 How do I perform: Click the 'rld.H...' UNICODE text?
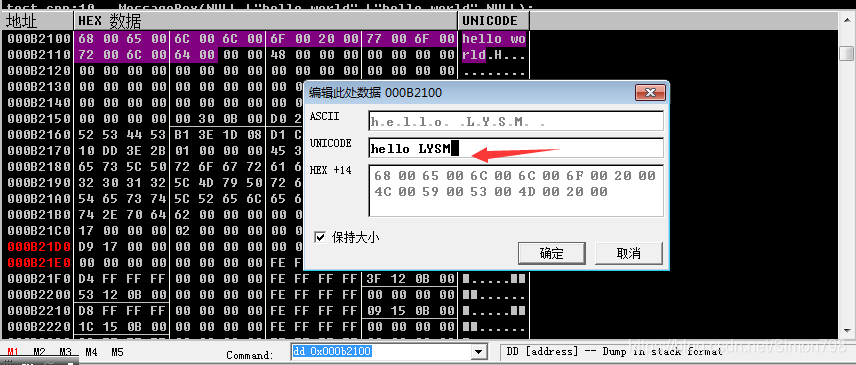494,55
